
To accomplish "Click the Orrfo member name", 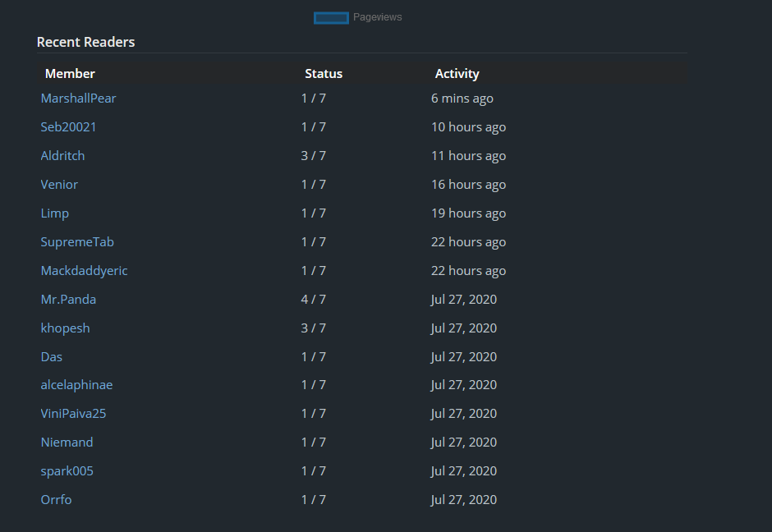I will 56,500.
